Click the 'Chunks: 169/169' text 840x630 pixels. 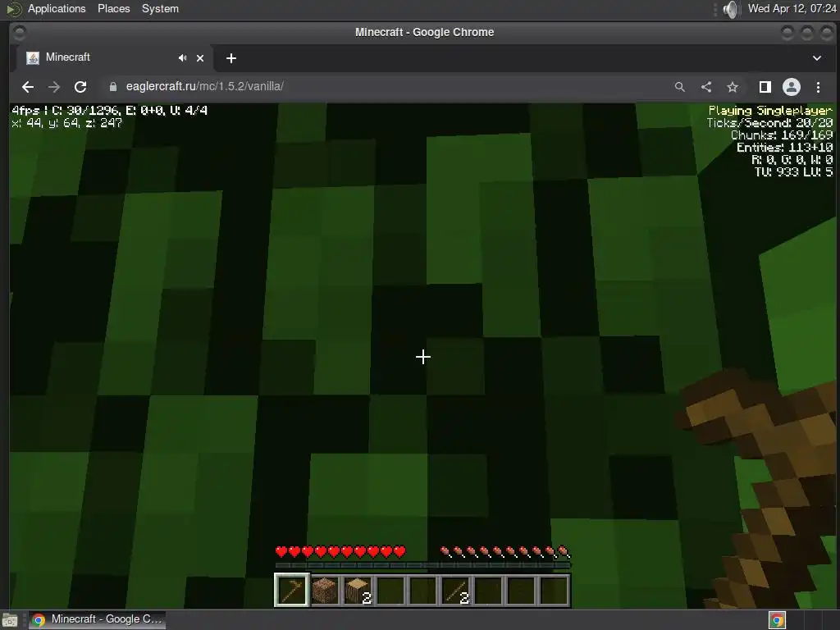coord(782,135)
